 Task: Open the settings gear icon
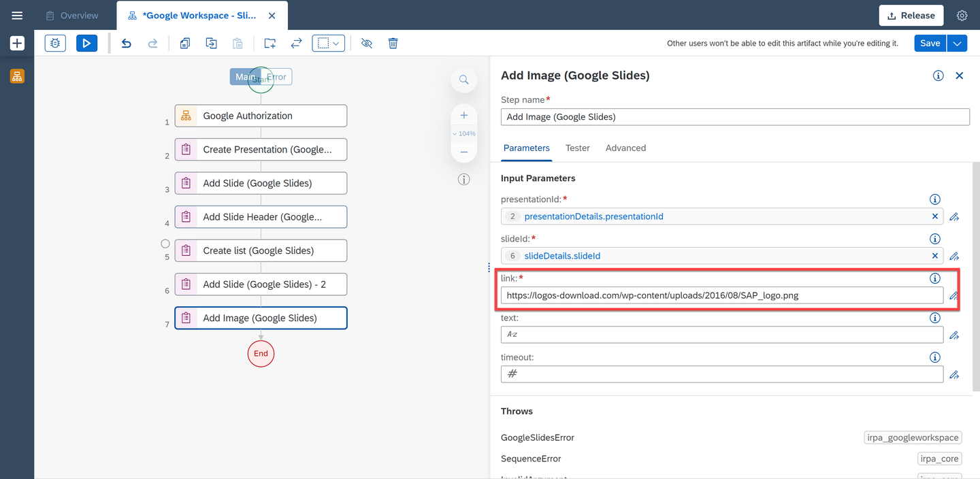(962, 15)
